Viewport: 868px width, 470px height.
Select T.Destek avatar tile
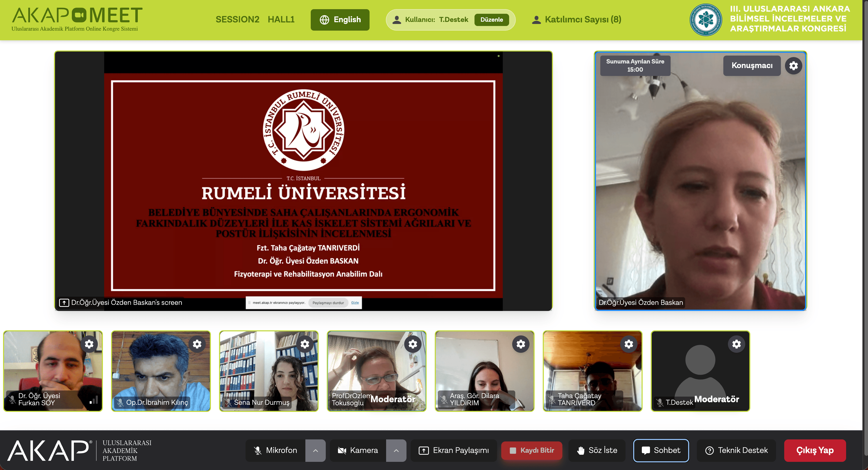click(x=700, y=371)
